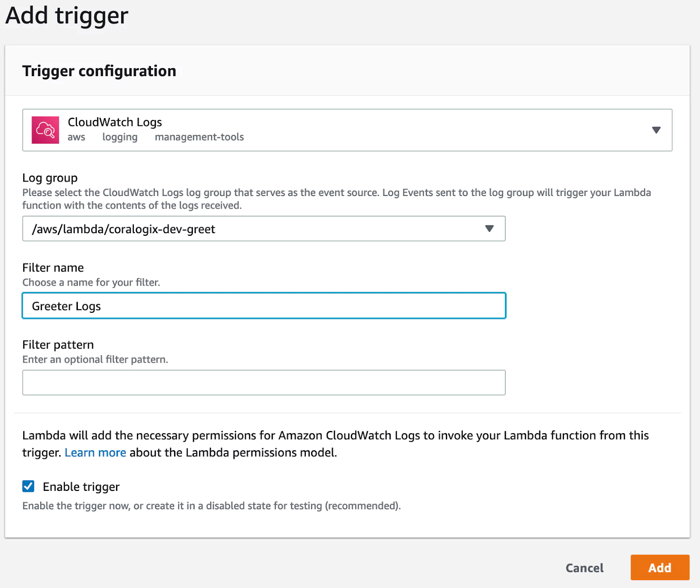Click the empty Filter pattern input
Viewport: 700px width, 588px height.
tap(264, 382)
